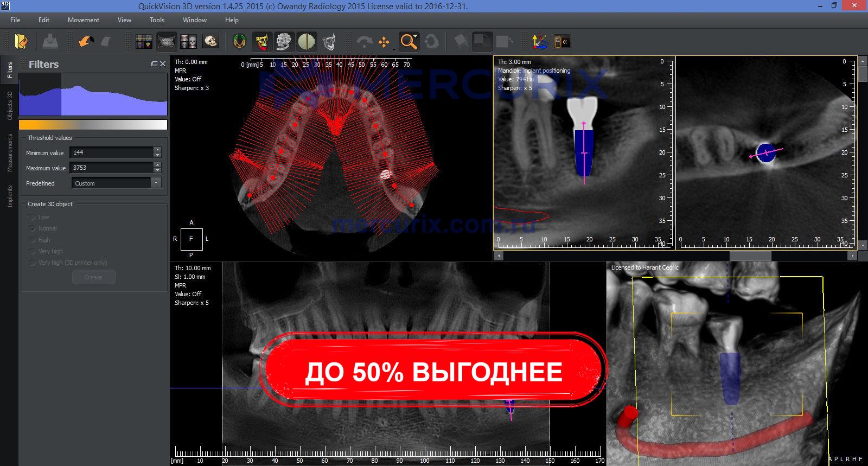Select Very high (3D printer only) option
Viewport: 868px width, 466px height.
(x=33, y=263)
